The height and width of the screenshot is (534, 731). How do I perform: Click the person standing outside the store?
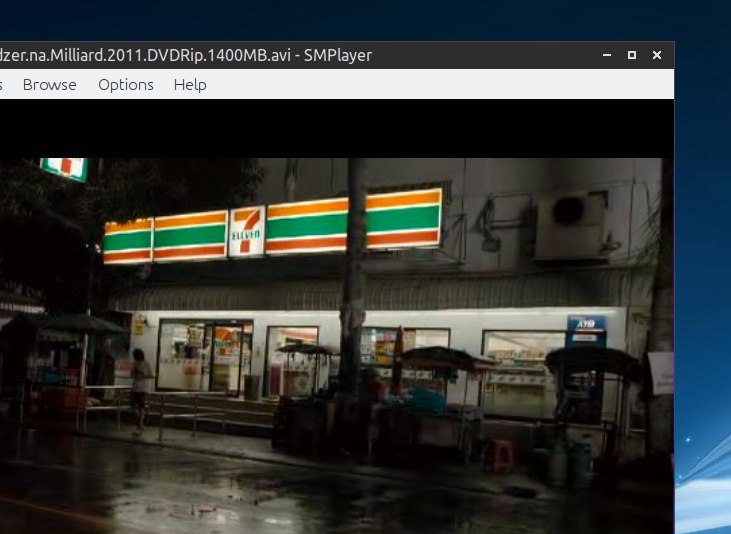pyautogui.click(x=140, y=387)
